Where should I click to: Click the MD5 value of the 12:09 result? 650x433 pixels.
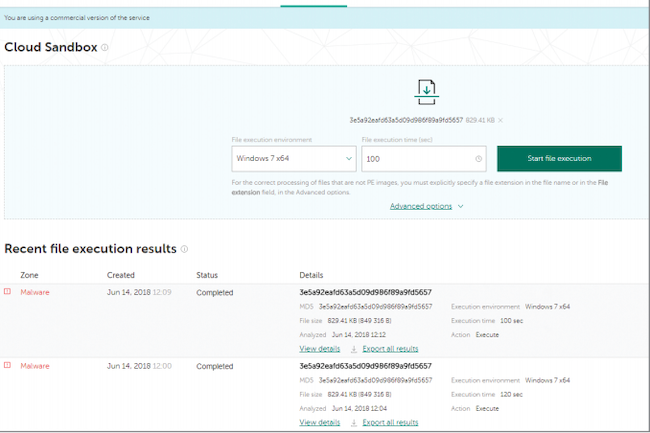(375, 307)
